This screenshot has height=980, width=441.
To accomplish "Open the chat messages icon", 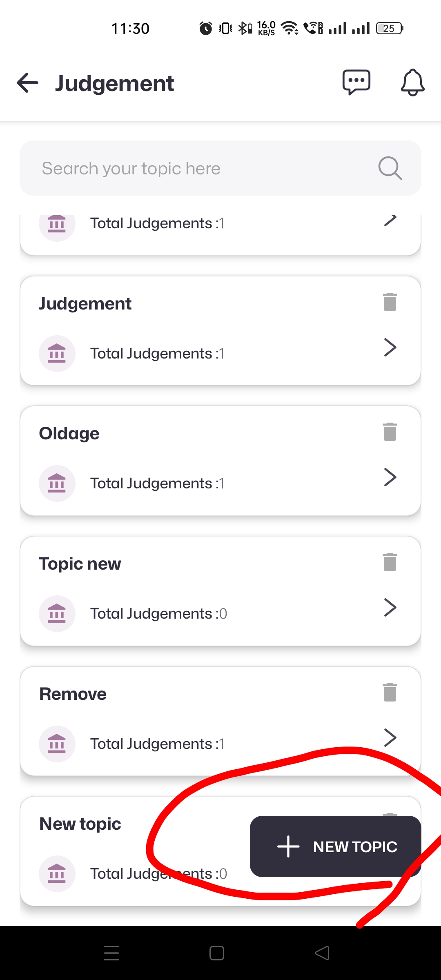I will pyautogui.click(x=356, y=82).
